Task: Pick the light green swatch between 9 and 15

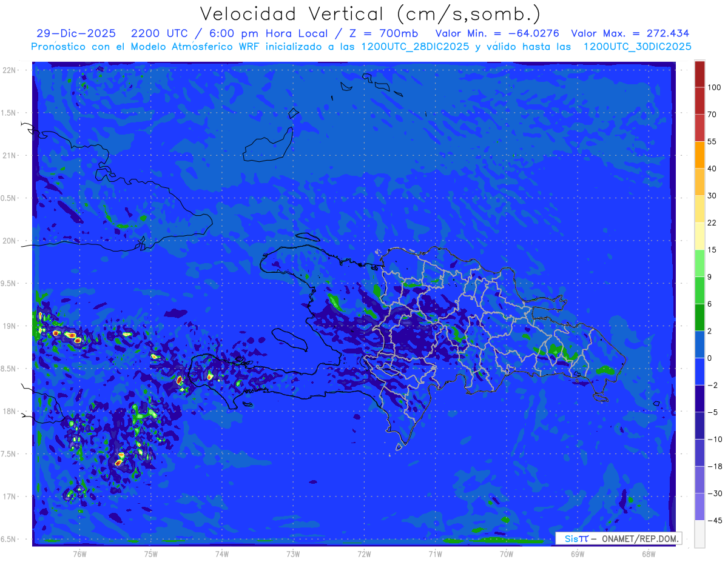Action: pos(699,263)
